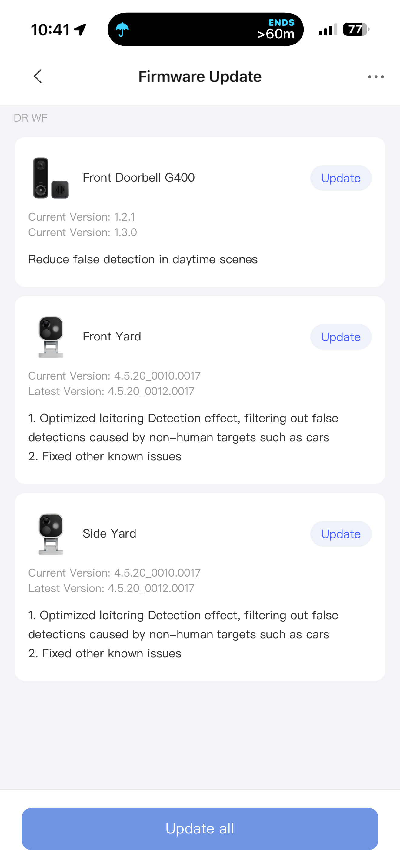Tap the battery indicator in status bar
Image resolution: width=400 pixels, height=868 pixels.
click(355, 30)
